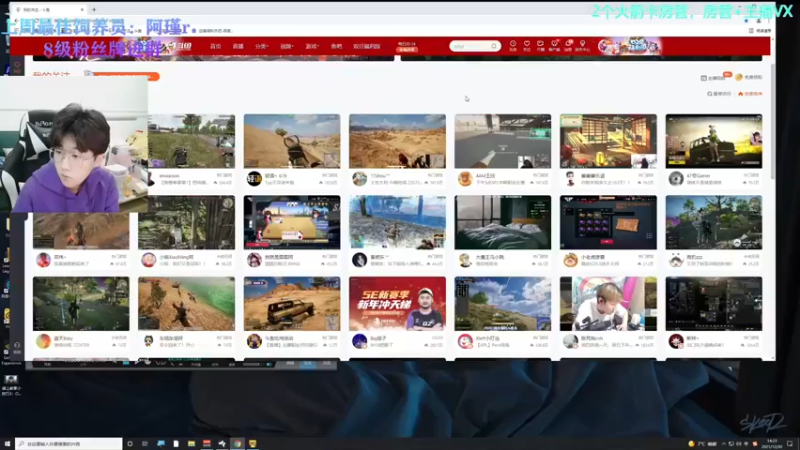Click avatar under card game stream

point(254,260)
